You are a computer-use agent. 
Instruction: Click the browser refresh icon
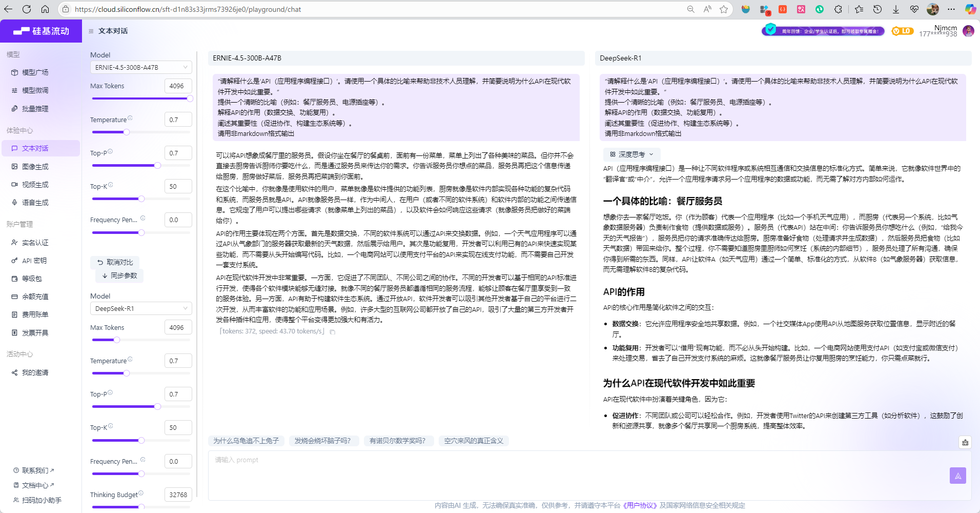(x=27, y=9)
